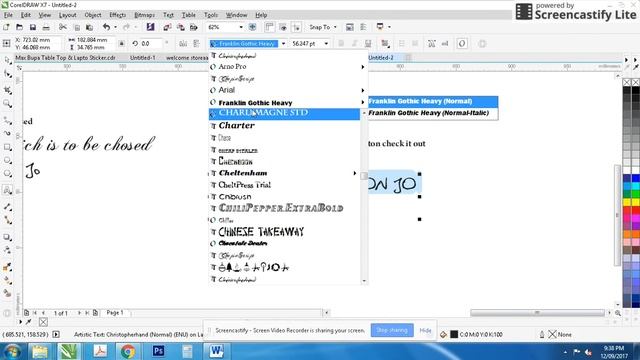Choose the Charter font in list
Viewport: 640px width, 360px height.
(284, 126)
